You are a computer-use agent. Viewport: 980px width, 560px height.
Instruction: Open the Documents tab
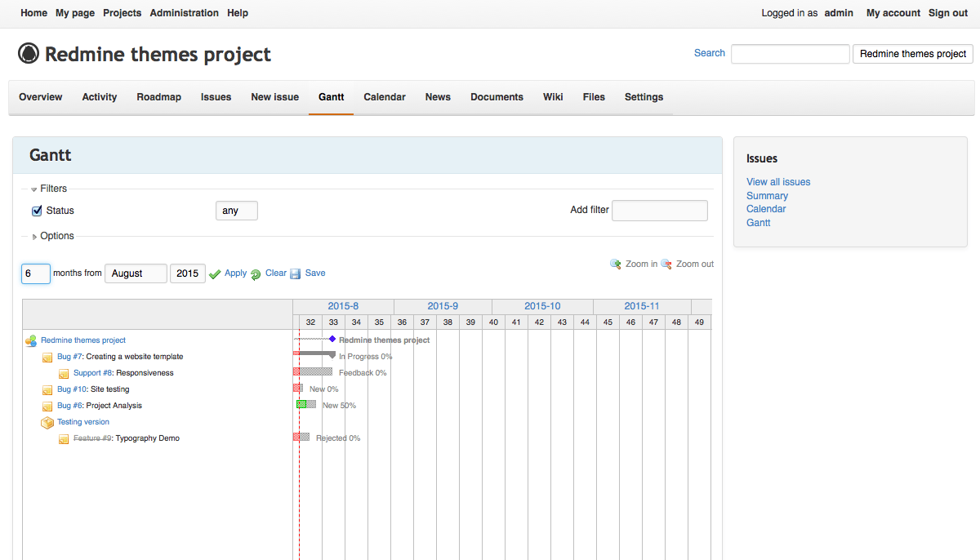[497, 97]
